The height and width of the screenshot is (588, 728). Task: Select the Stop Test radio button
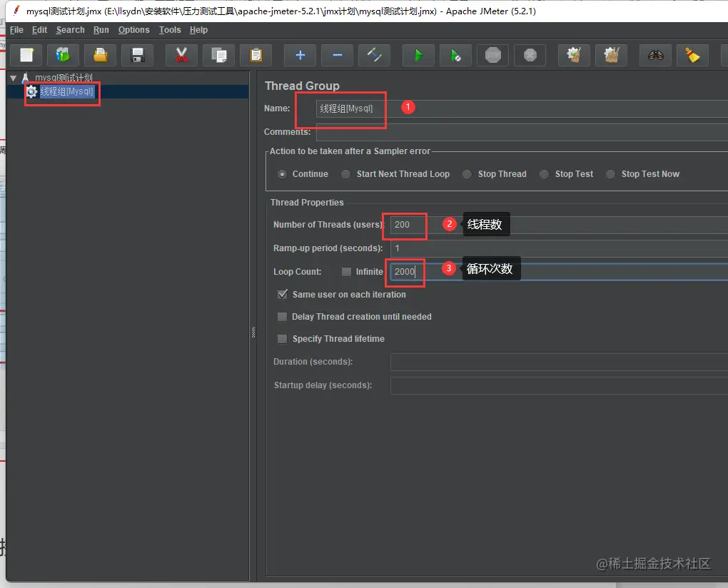pos(544,174)
